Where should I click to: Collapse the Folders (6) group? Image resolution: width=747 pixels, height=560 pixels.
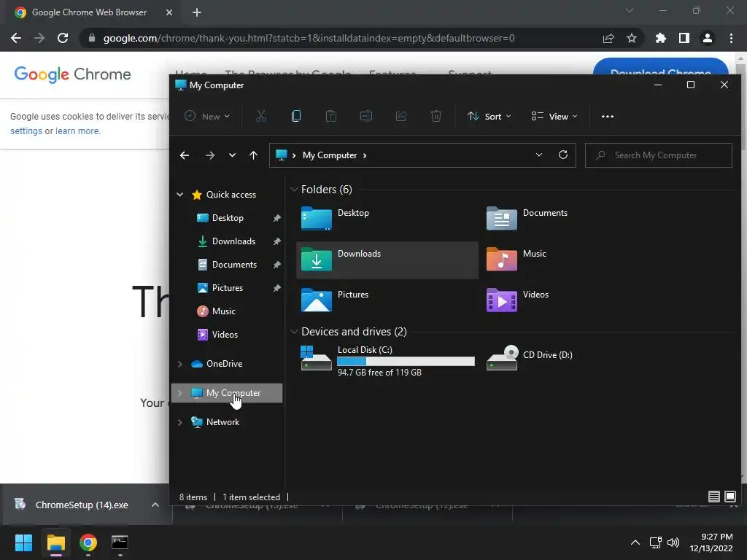point(294,190)
